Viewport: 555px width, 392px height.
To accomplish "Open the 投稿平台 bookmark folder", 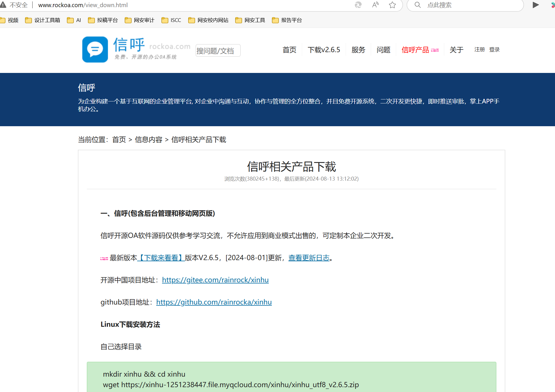I will [x=103, y=20].
